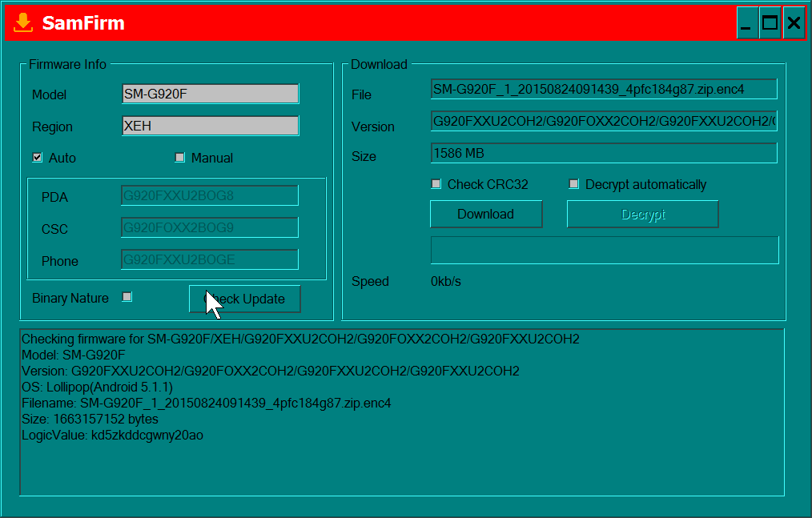The width and height of the screenshot is (812, 518).
Task: Toggle the Auto checkbox
Action: click(38, 158)
